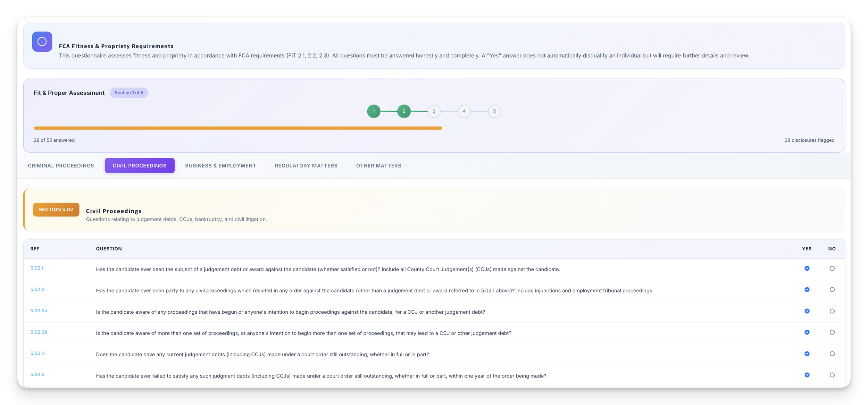Open the Criminal Proceedings tab

point(61,166)
